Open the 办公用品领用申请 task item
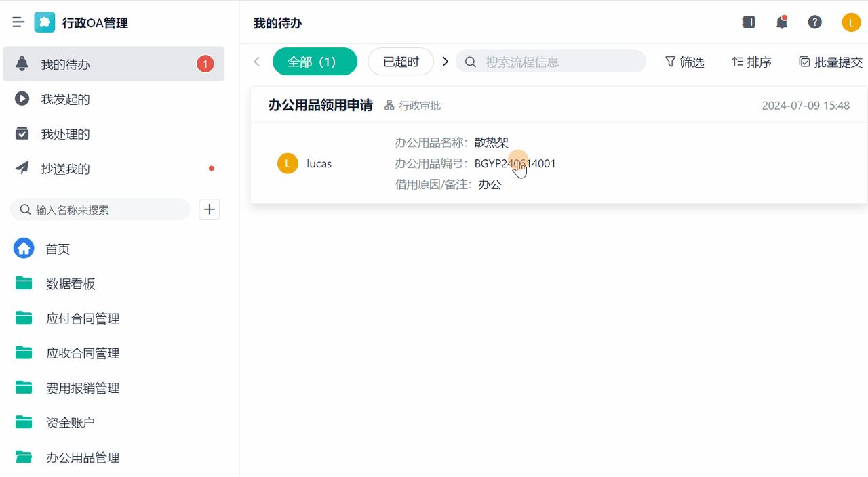 coord(320,105)
